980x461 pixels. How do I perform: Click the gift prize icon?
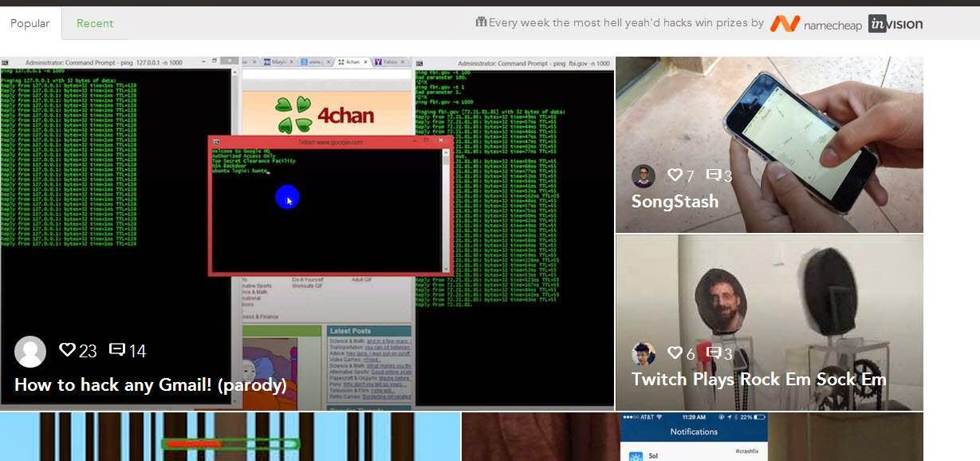tap(481, 22)
